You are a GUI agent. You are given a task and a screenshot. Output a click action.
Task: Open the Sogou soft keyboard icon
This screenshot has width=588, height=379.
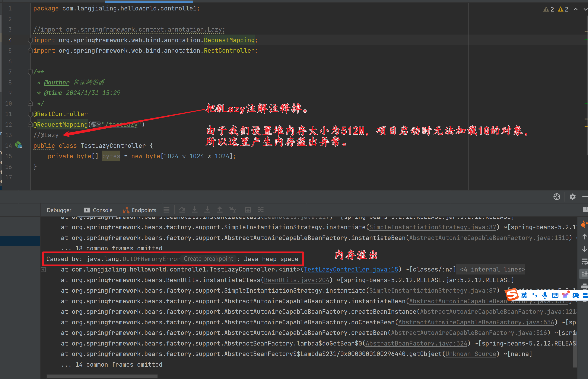(x=555, y=295)
